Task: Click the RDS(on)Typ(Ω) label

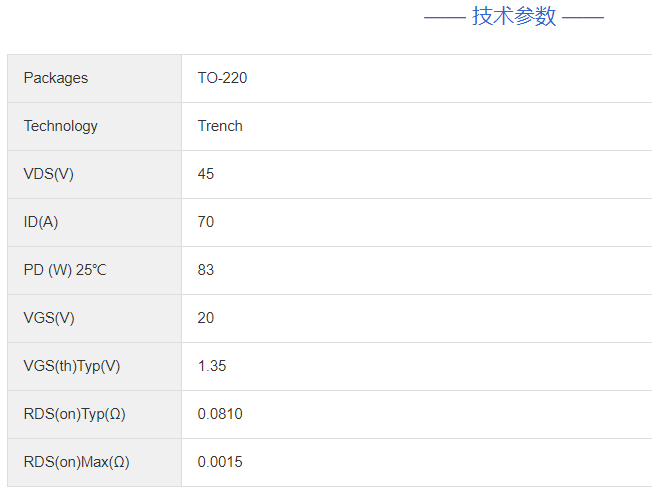Action: 75,414
